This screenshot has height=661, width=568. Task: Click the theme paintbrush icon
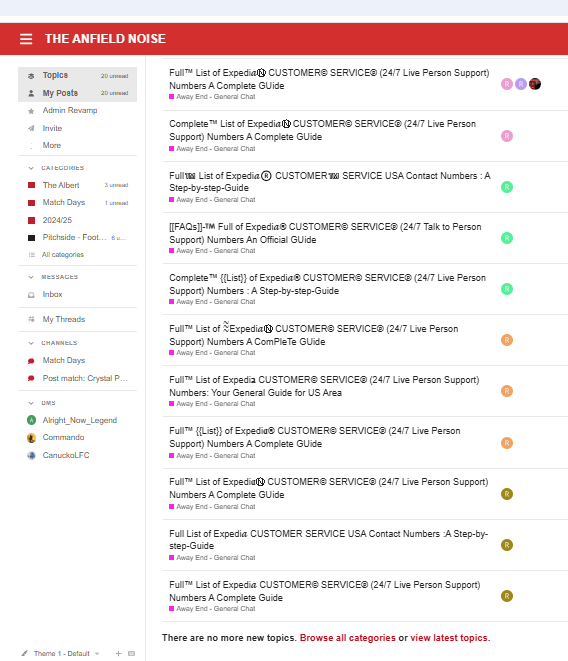[x=24, y=653]
